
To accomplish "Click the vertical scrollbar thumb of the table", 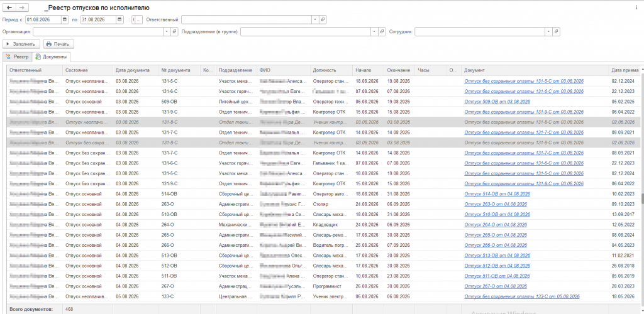I will tap(641, 198).
